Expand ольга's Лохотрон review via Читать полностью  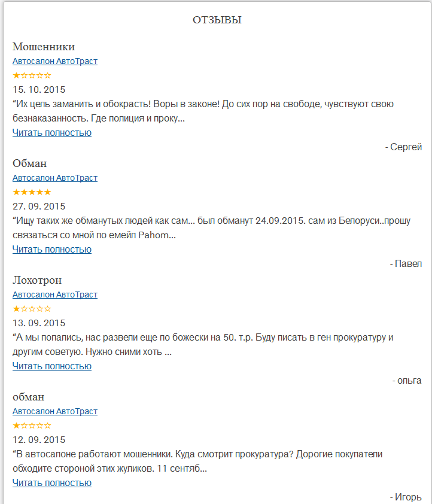tap(52, 366)
